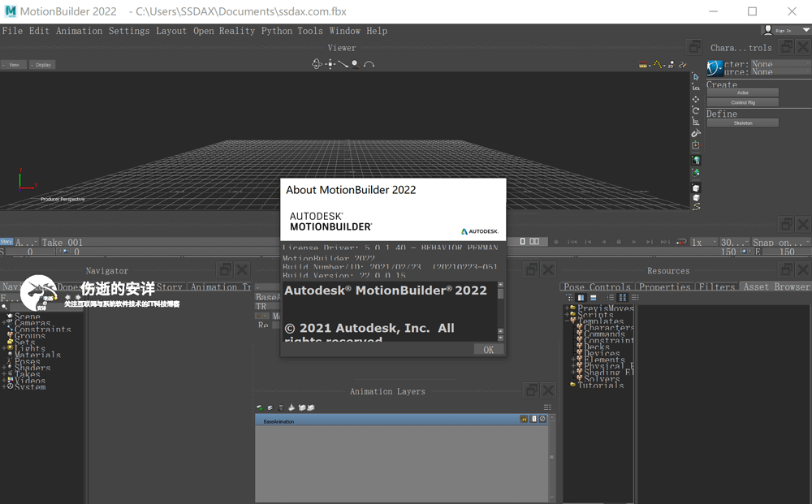Toggle the offset gizmo icon above the globe icon
Image resolution: width=812 pixels, height=504 pixels.
coord(696,145)
